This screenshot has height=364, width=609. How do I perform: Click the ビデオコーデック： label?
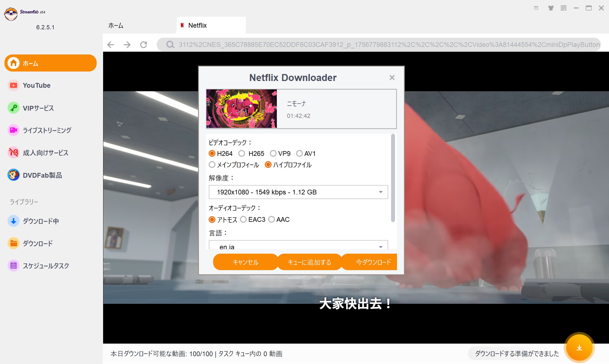[x=230, y=142]
